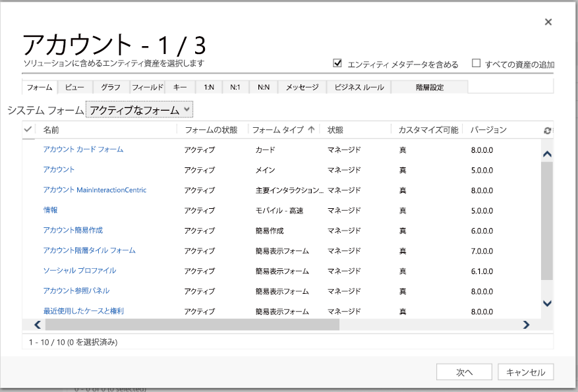Image resolution: width=578 pixels, height=392 pixels.
Task: Click the down chevron on vertical scrollbar
Action: (x=546, y=304)
